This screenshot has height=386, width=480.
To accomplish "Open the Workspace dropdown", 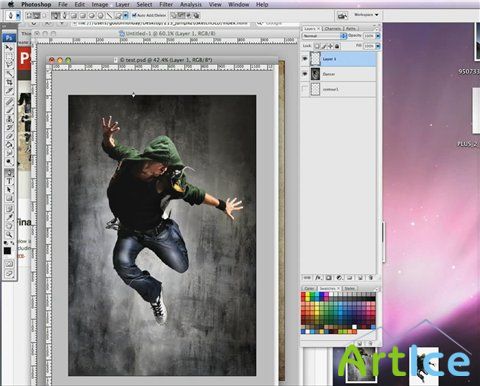I will (x=366, y=15).
